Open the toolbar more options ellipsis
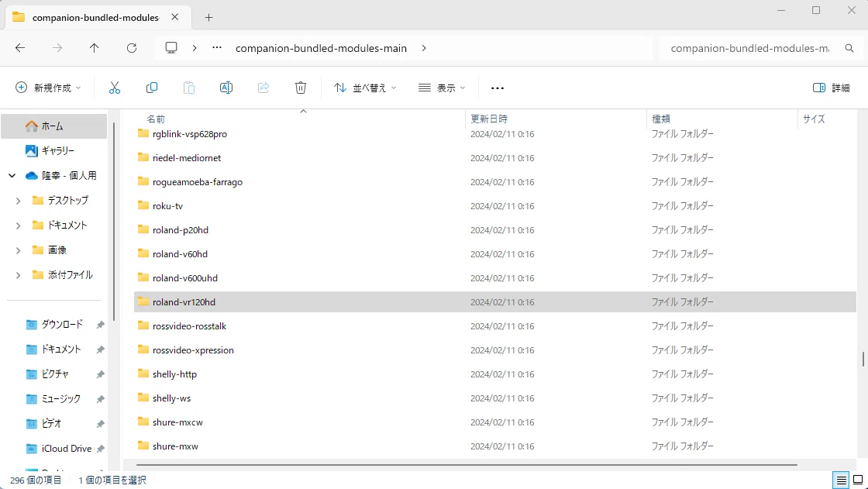The height and width of the screenshot is (489, 868). (498, 88)
